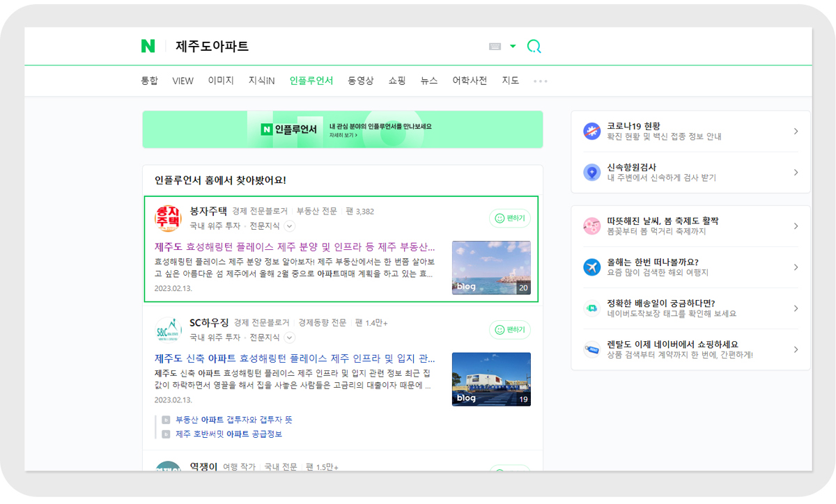The width and height of the screenshot is (836, 504).
Task: Click the small icon beside 제주 호반써밋 아파트 공급정보
Action: click(166, 434)
